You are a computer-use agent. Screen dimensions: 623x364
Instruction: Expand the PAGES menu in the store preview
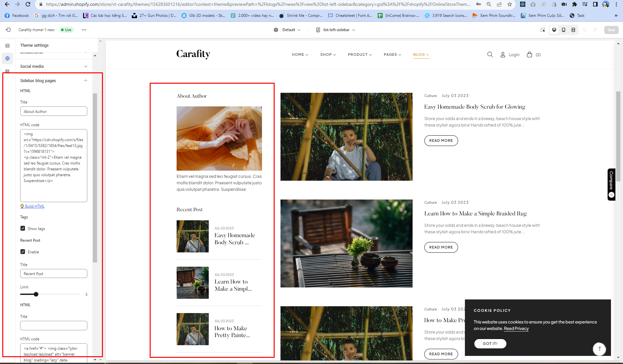pyautogui.click(x=392, y=55)
